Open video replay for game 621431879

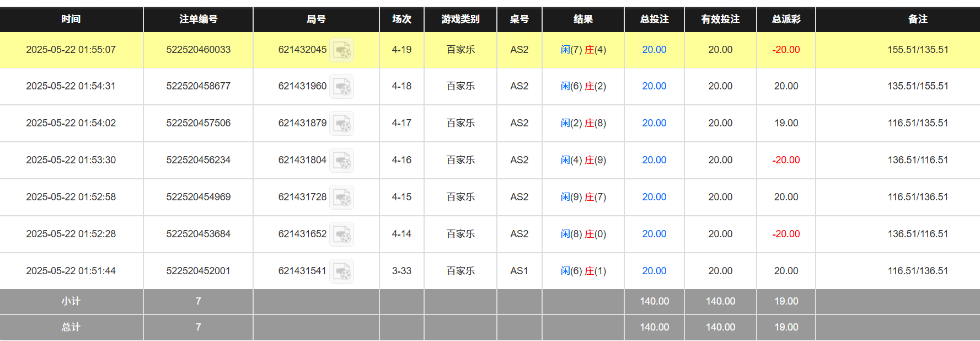(341, 123)
